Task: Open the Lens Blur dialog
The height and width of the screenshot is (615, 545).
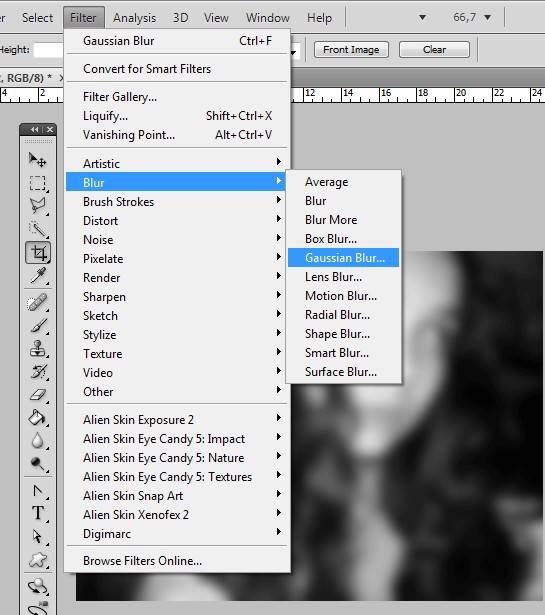Action: click(x=343, y=277)
